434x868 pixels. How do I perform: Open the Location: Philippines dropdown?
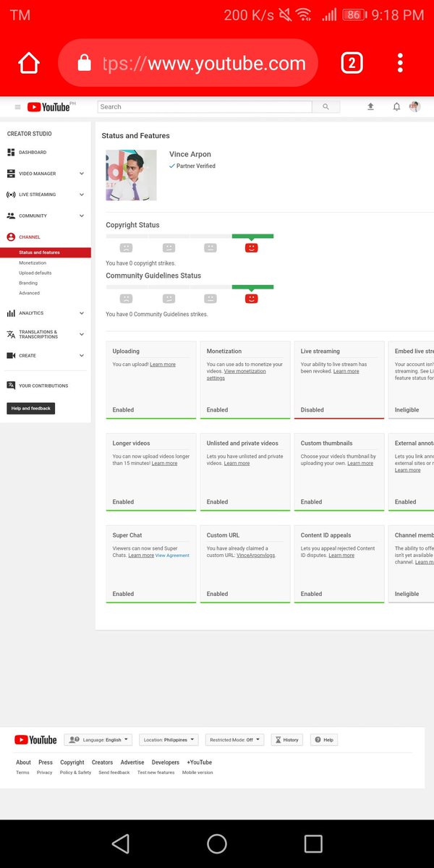169,740
